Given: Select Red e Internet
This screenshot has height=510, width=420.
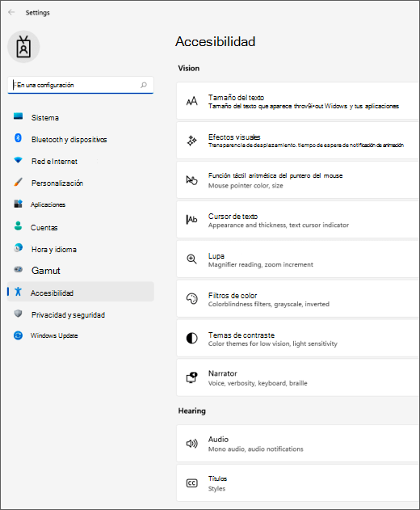Looking at the screenshot, I should pos(81,162).
